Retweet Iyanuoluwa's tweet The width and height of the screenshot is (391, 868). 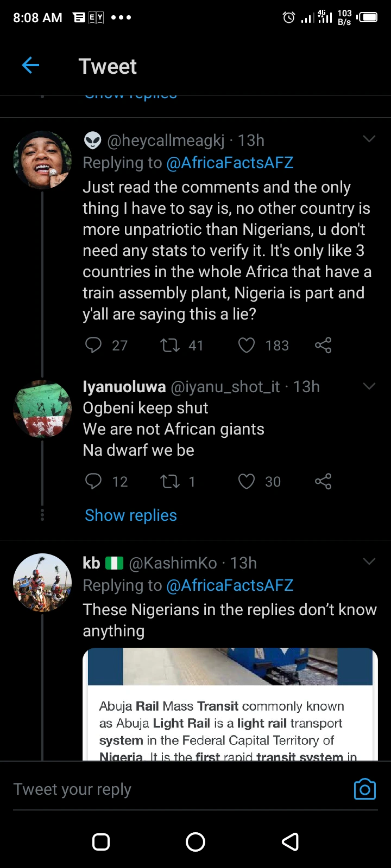point(170,481)
